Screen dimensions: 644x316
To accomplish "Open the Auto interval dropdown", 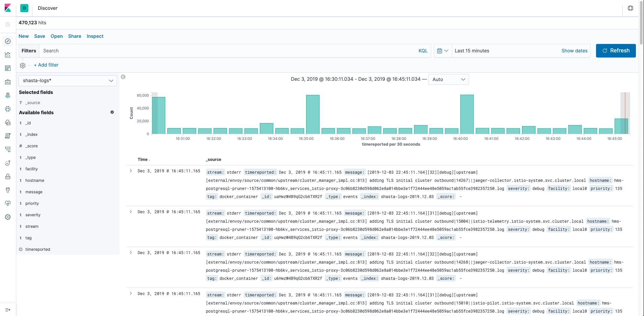I will [448, 79].
